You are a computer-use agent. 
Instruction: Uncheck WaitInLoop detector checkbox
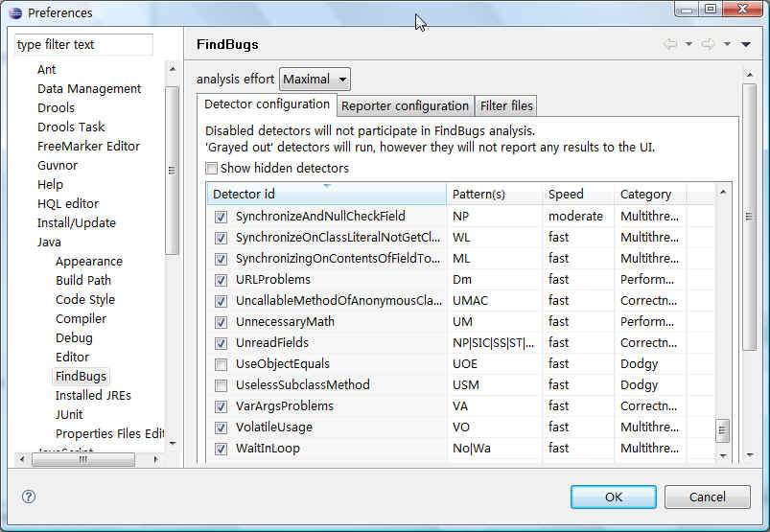221,449
